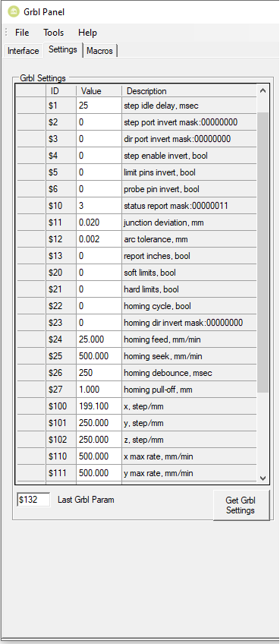The height and width of the screenshot is (644, 280).
Task: Select the 500.000 homing seek value
Action: [x=99, y=356]
